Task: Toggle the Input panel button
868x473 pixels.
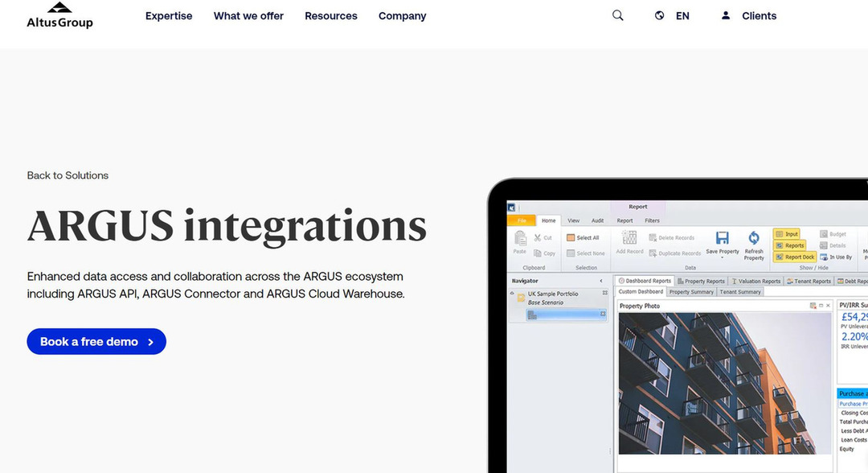Action: click(x=787, y=234)
